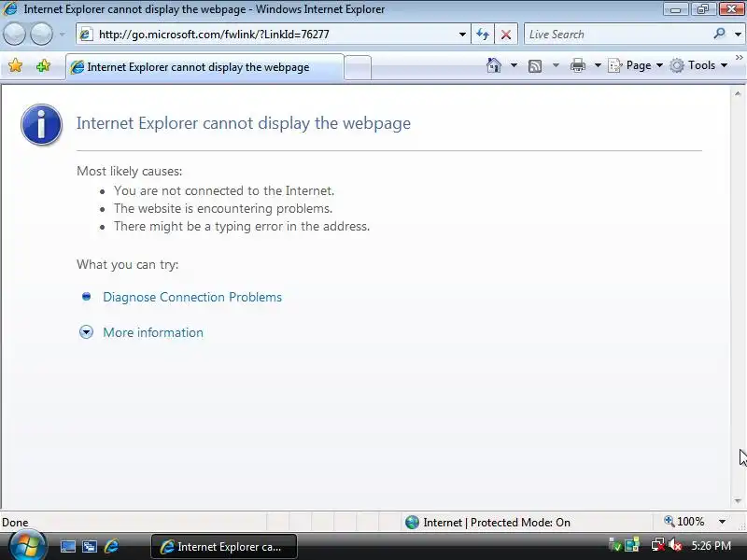Click the RSS Feeds icon
The width and height of the screenshot is (747, 560).
point(535,65)
